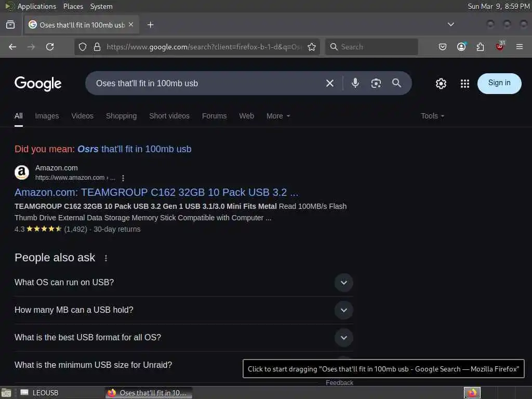Click the Firefox toolbar Search field

click(371, 47)
